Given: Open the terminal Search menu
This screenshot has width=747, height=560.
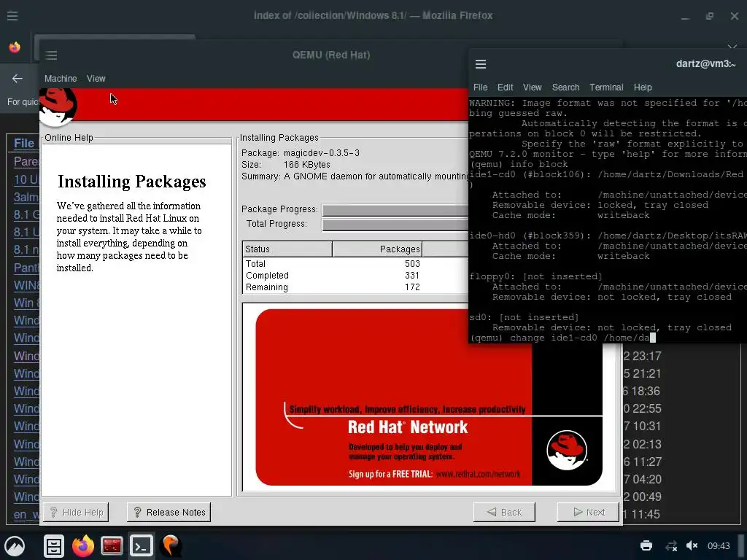Looking at the screenshot, I should [x=565, y=87].
